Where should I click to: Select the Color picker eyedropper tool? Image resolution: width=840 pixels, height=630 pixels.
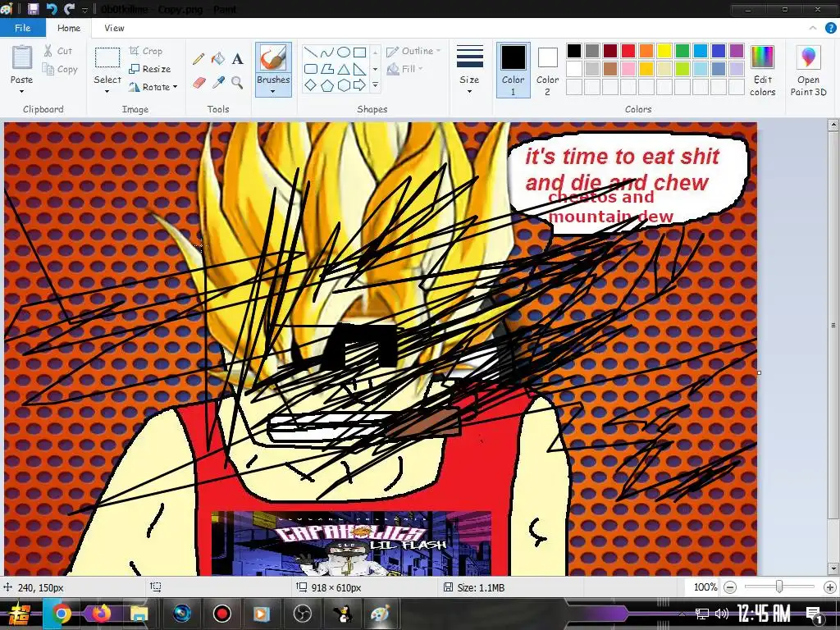coord(218,83)
